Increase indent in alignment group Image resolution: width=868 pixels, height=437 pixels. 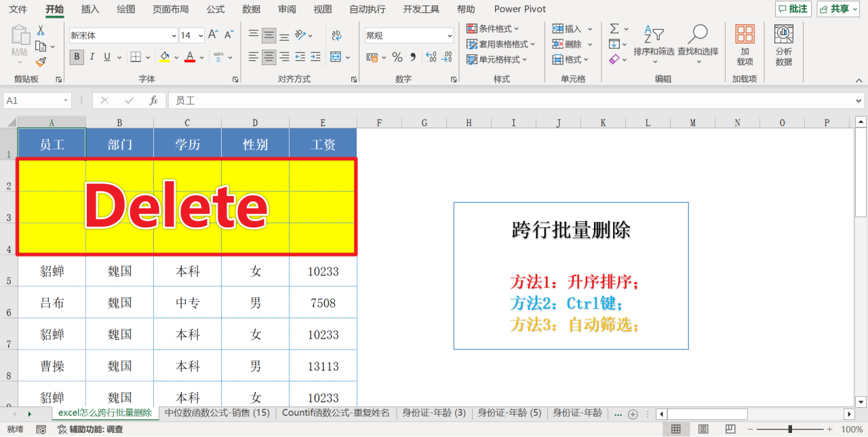click(315, 57)
